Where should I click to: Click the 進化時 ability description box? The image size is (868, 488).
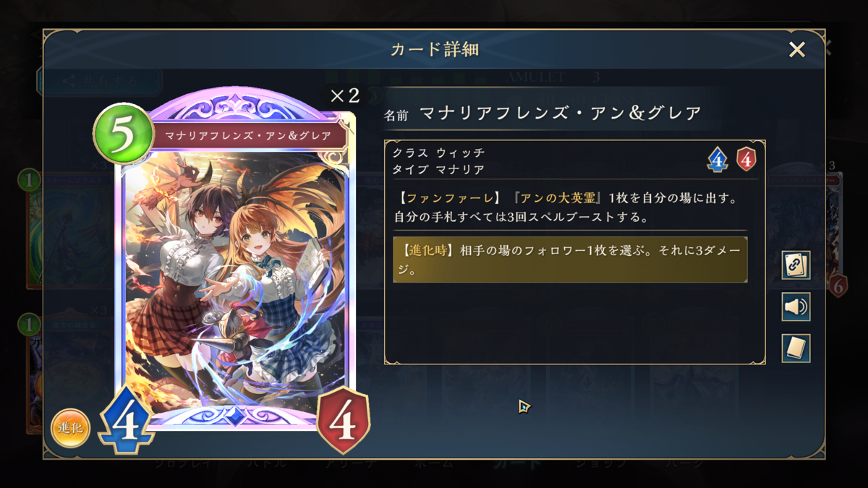(570, 260)
